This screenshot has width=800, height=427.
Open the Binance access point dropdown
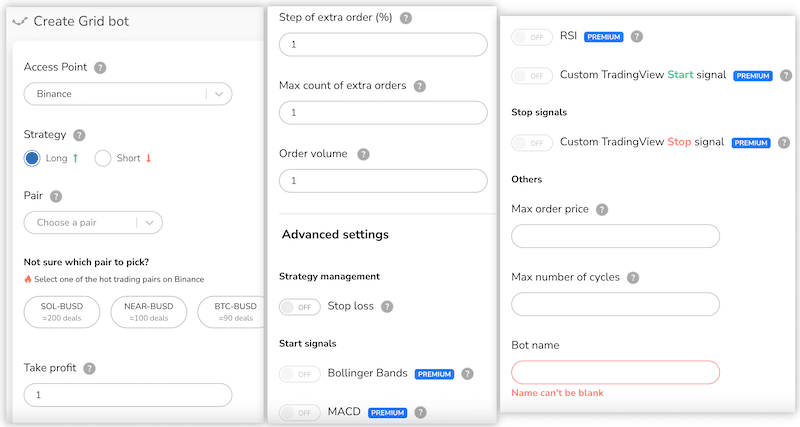click(x=128, y=94)
